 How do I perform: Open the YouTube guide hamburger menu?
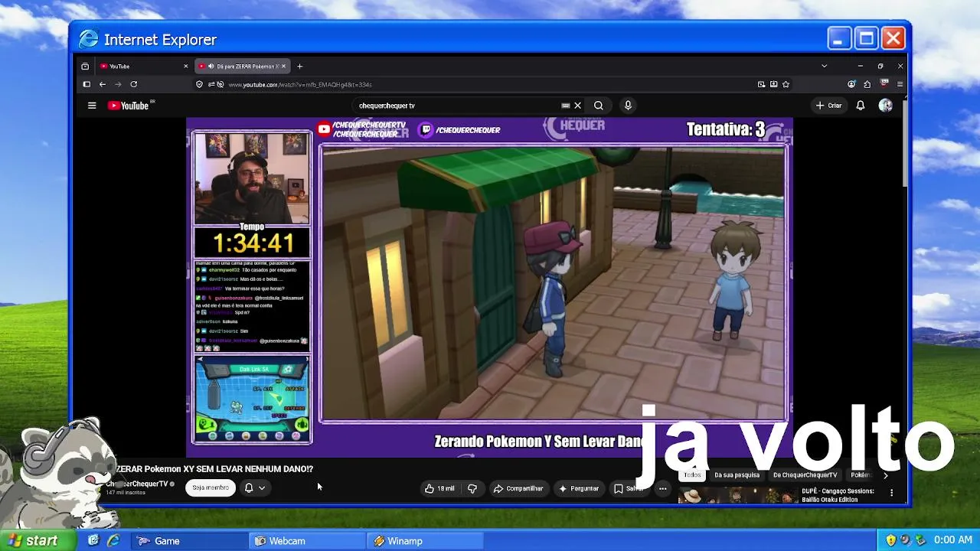[92, 106]
